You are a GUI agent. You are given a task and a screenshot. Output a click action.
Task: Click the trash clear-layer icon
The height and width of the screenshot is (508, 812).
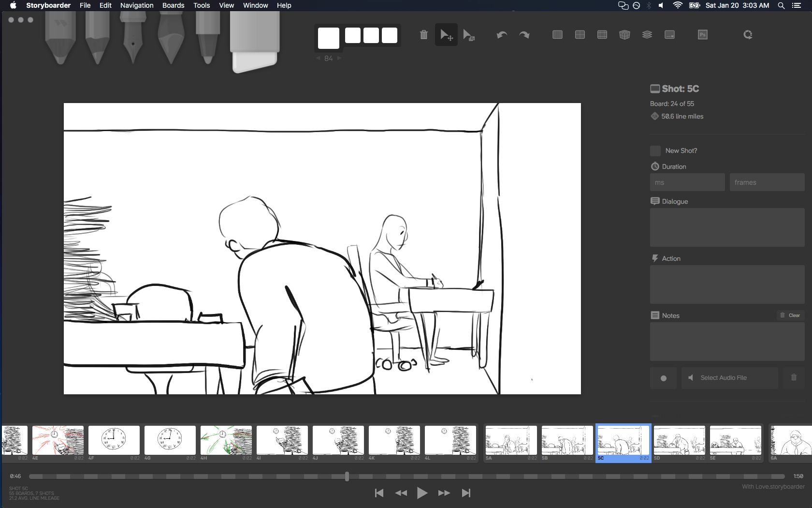pyautogui.click(x=424, y=35)
